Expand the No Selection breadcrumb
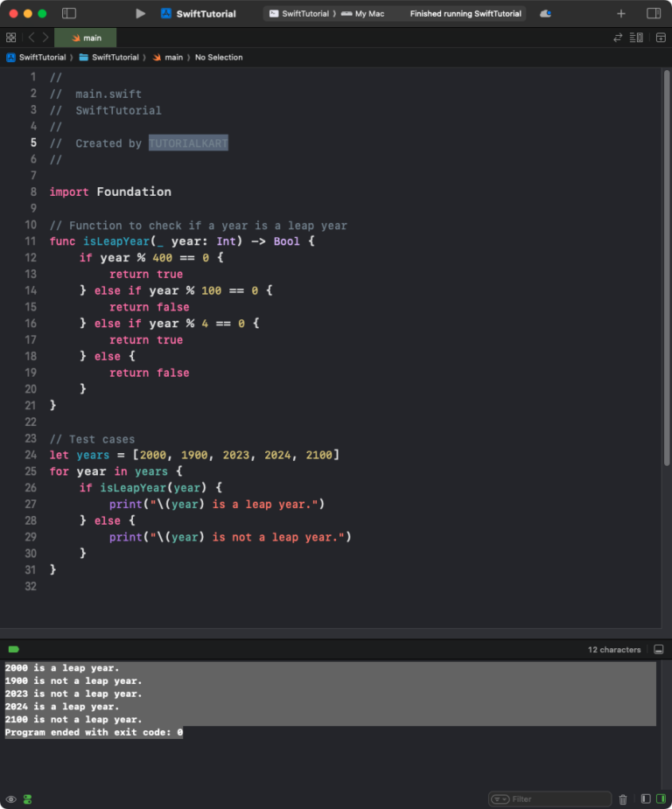Viewport: 672px width, 809px height. coord(219,58)
